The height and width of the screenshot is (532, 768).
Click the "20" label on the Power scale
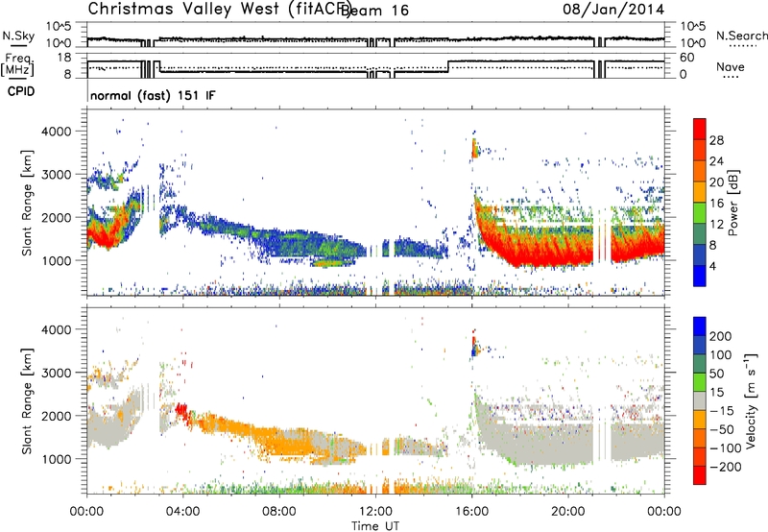(716, 182)
